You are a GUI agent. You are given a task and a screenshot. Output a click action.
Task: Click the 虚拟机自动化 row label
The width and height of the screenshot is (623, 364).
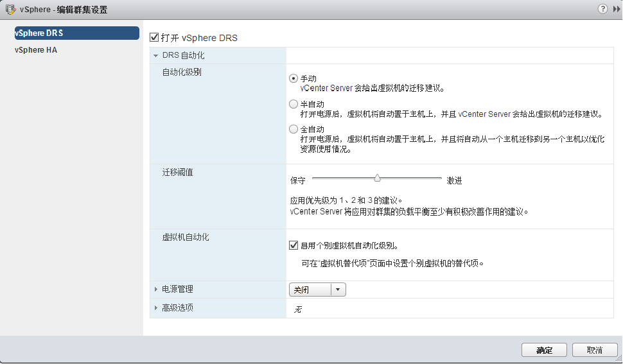(185, 237)
